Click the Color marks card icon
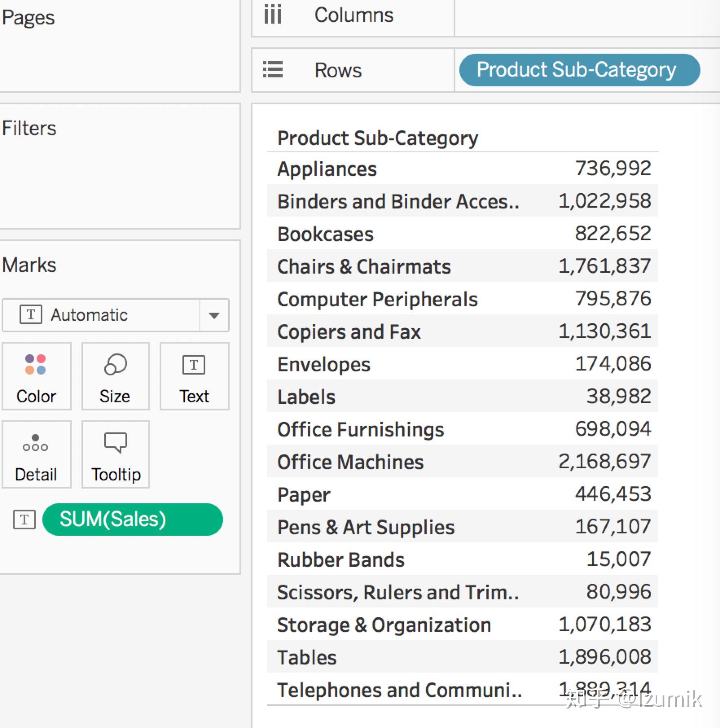720x728 pixels. point(36,364)
